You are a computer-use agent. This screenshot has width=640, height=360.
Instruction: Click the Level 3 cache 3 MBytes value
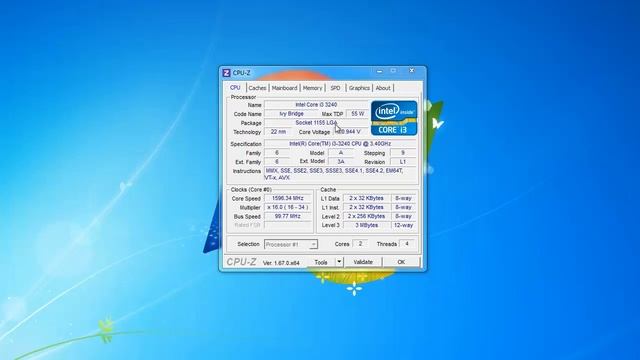point(366,225)
